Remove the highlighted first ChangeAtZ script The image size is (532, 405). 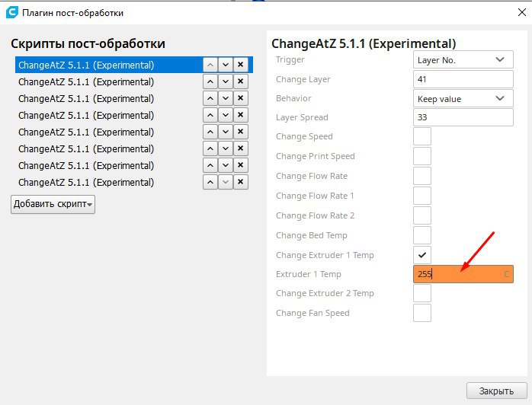[241, 65]
